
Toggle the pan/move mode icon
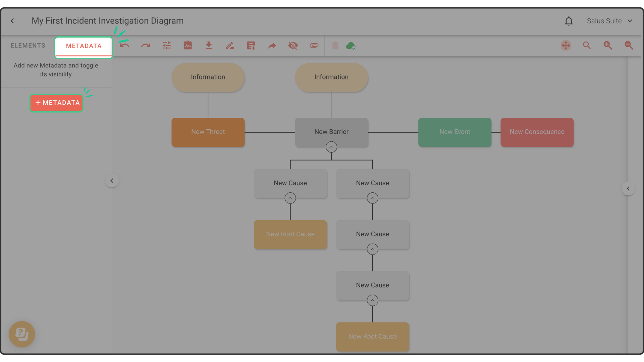(x=566, y=46)
